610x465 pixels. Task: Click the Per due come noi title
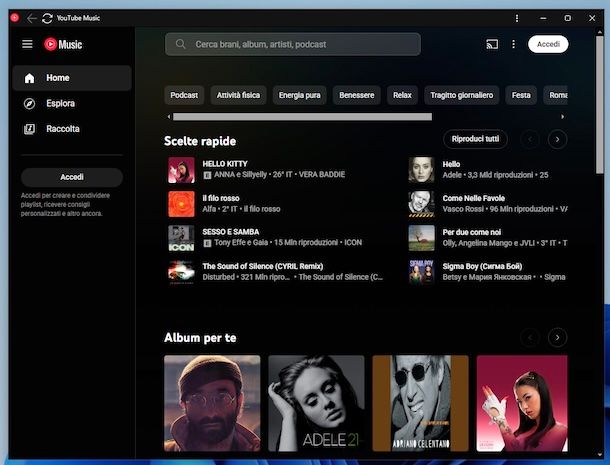click(x=472, y=232)
